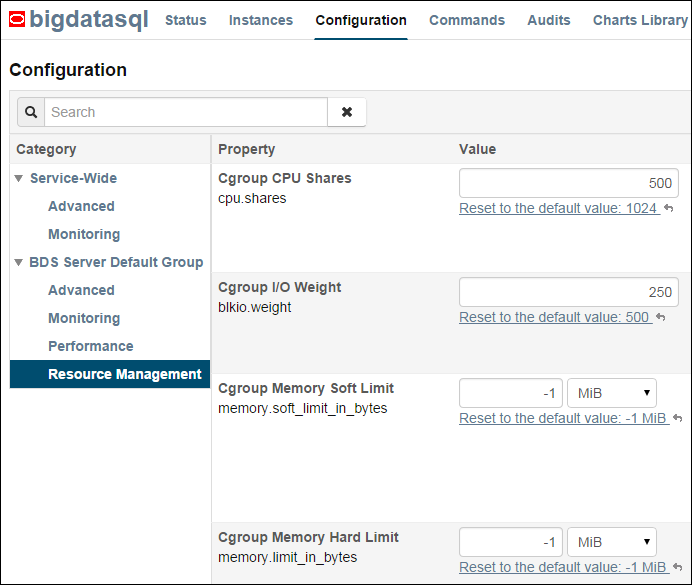The height and width of the screenshot is (585, 692).
Task: Select the Configuration tab
Action: [361, 20]
